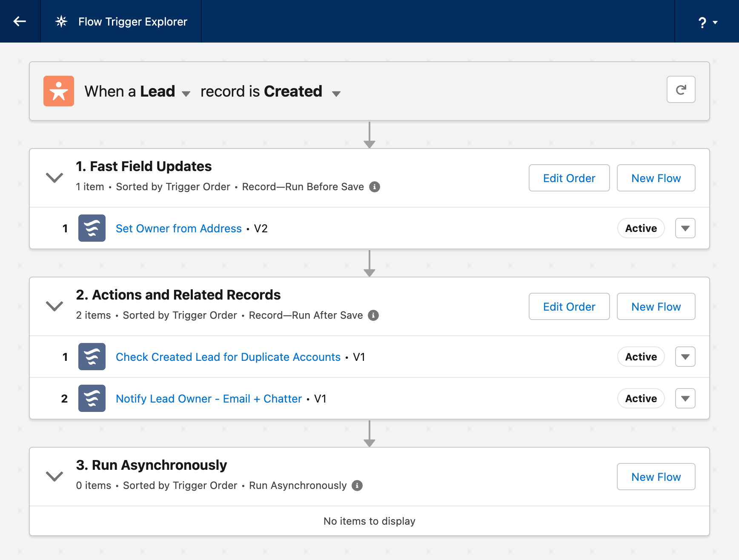Collapse the Fast Field Updates section
Viewport: 739px width, 560px height.
54,177
